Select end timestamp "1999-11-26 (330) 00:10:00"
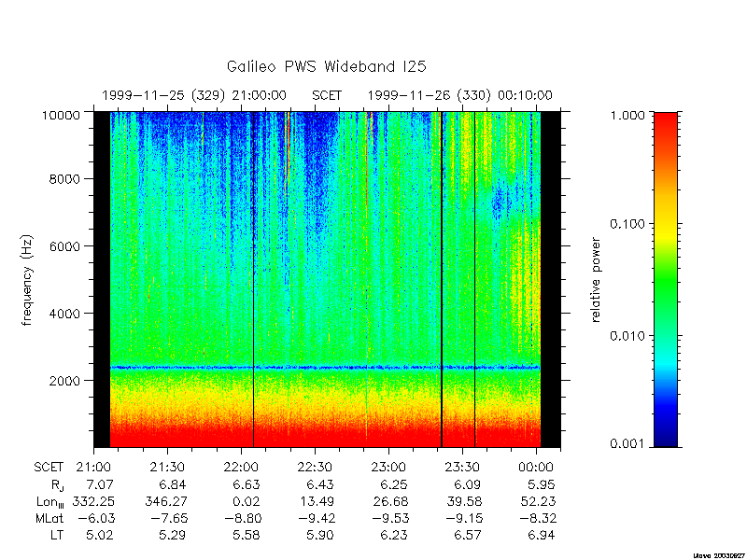Image resolution: width=747 pixels, height=560 pixels. (459, 96)
